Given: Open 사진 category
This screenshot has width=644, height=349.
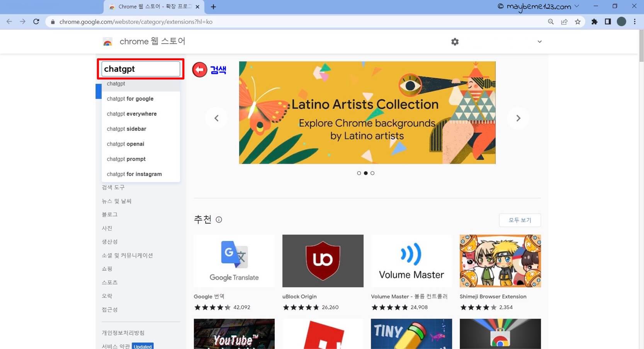Looking at the screenshot, I should click(107, 228).
